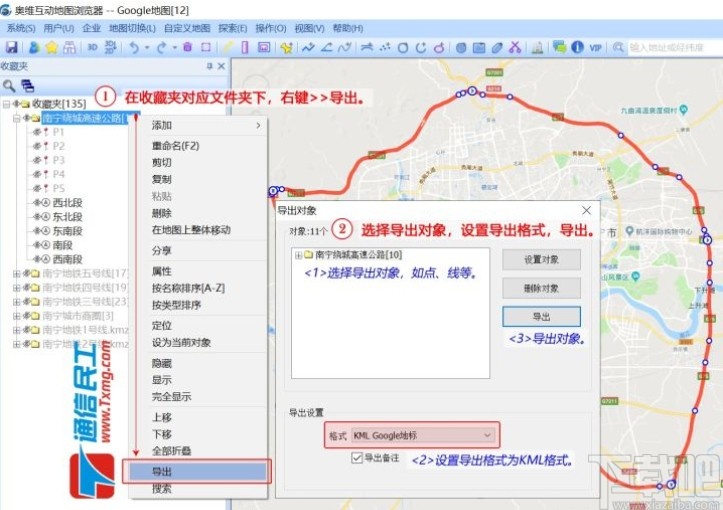723x510 pixels.
Task: Click the address or coordinates search field
Action: click(674, 47)
